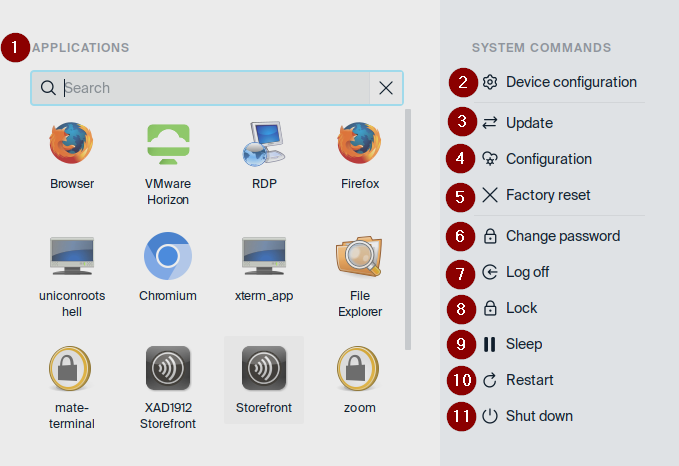Viewport: 679px width, 466px height.
Task: Open the RDP application
Action: coord(264,145)
